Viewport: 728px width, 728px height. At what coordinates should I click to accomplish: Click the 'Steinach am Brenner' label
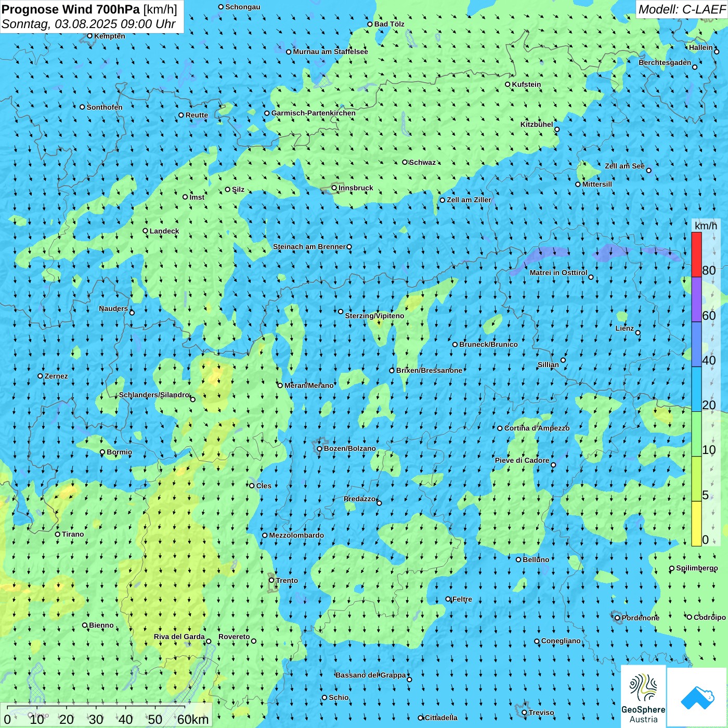click(309, 246)
